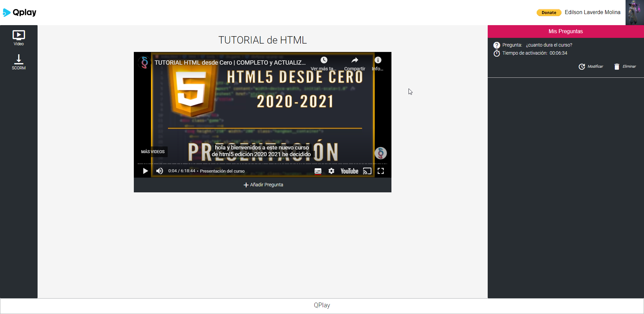Click Ver más tarde clock icon

pyautogui.click(x=324, y=60)
